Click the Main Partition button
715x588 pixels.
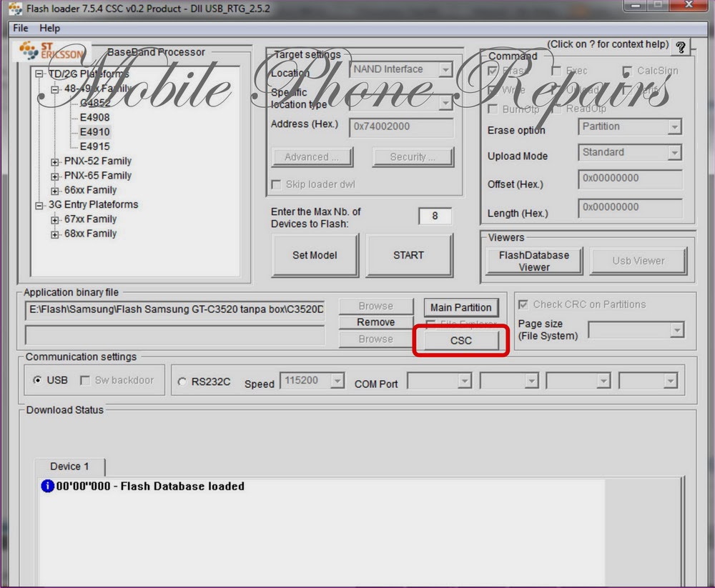tap(461, 308)
